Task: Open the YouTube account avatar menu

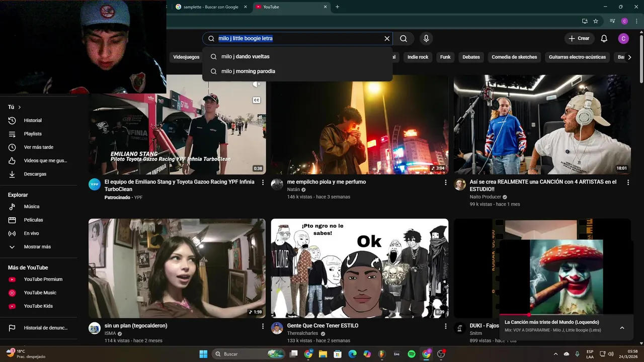Action: click(623, 38)
